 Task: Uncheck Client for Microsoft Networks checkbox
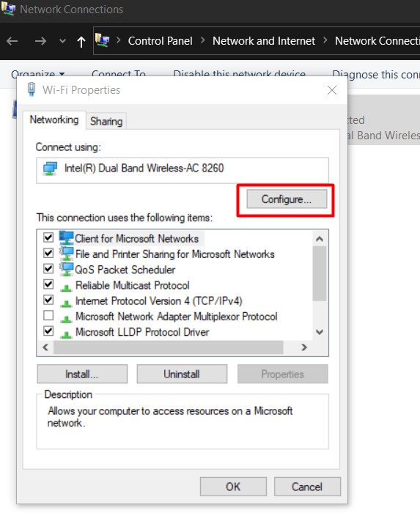tap(48, 237)
